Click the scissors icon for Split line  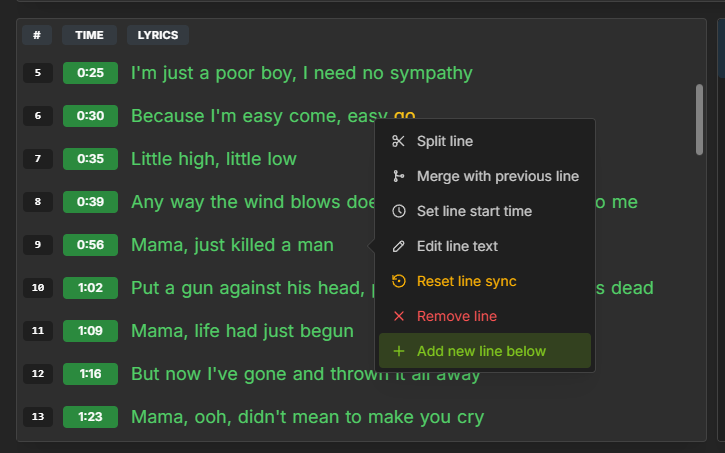[398, 141]
